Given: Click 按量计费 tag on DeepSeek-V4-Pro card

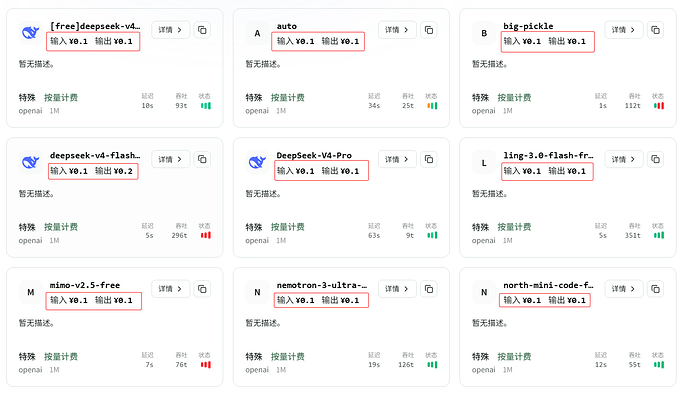Looking at the screenshot, I should pyautogui.click(x=288, y=227).
